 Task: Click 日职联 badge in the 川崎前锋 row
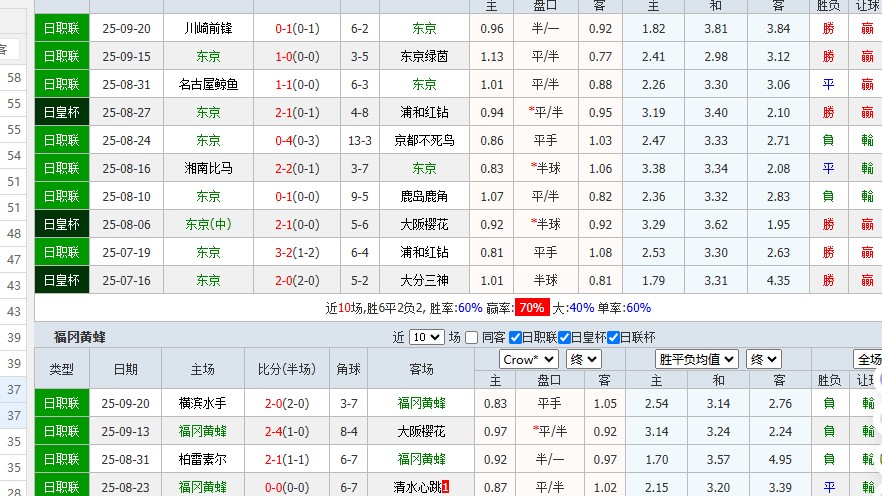(x=62, y=28)
